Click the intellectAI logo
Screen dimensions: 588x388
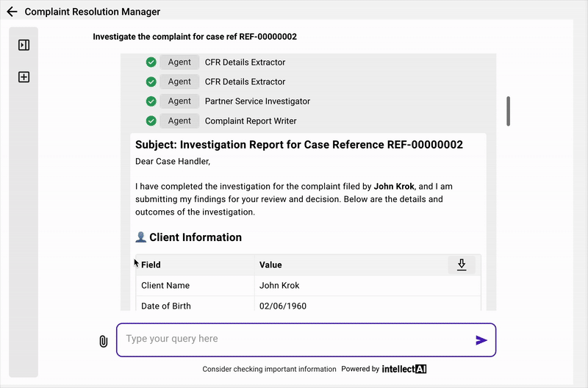pyautogui.click(x=404, y=369)
